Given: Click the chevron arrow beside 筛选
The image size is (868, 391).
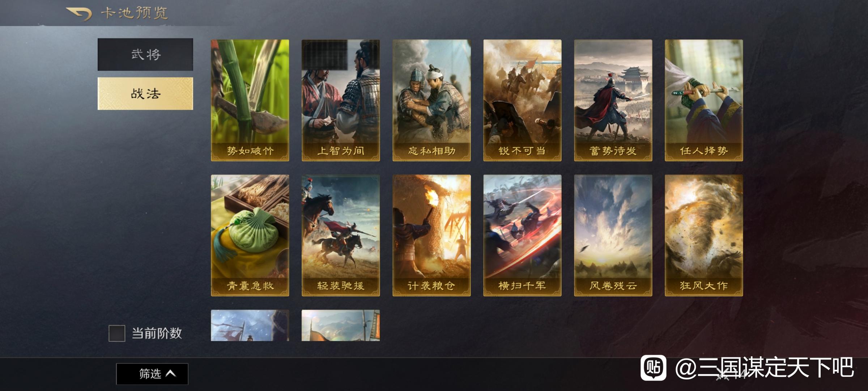Looking at the screenshot, I should (171, 373).
